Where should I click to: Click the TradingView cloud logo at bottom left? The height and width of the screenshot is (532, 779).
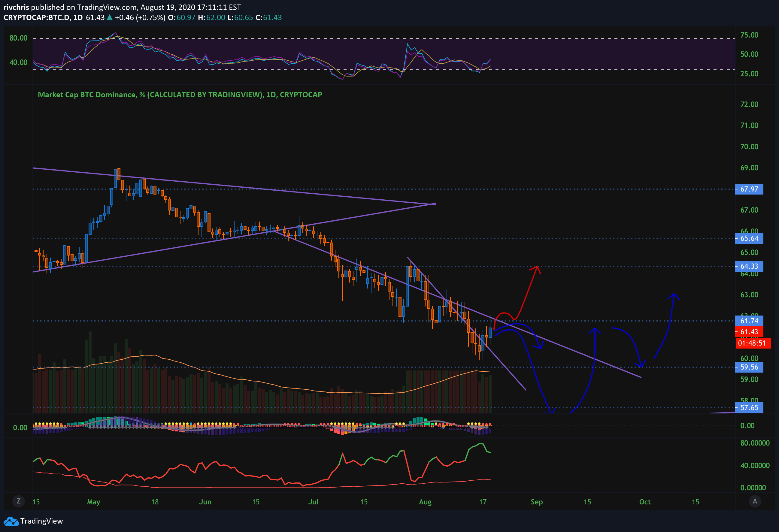coord(11,521)
